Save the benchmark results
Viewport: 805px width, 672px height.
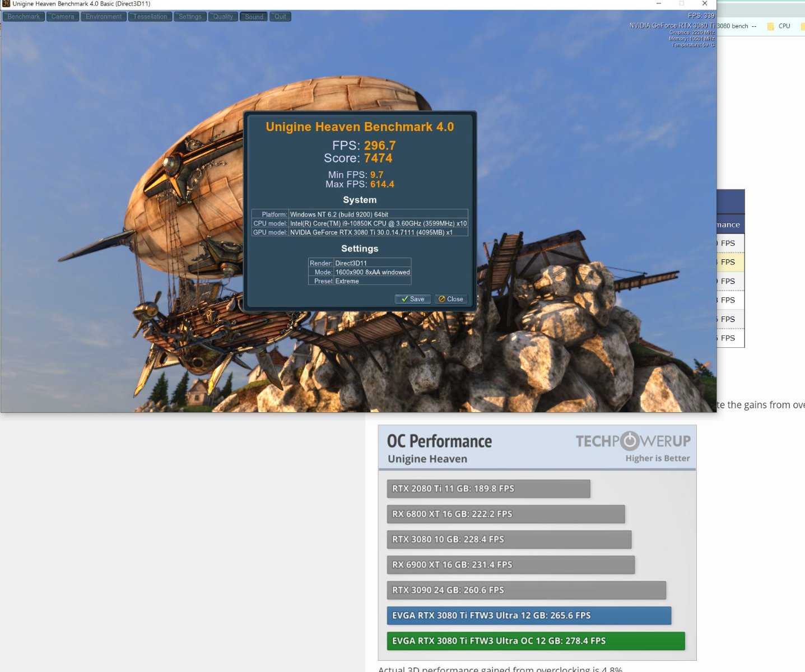(413, 299)
